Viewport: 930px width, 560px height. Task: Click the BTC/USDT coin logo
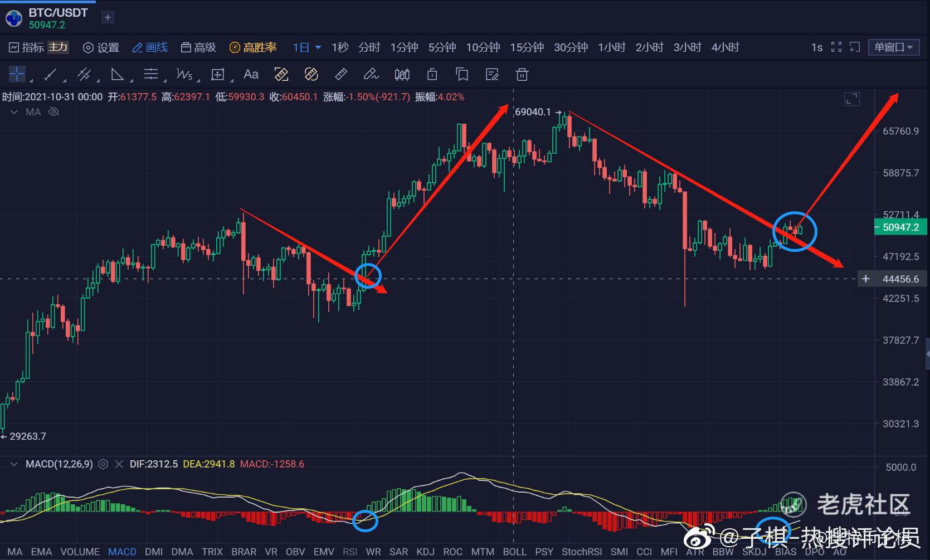(x=14, y=18)
